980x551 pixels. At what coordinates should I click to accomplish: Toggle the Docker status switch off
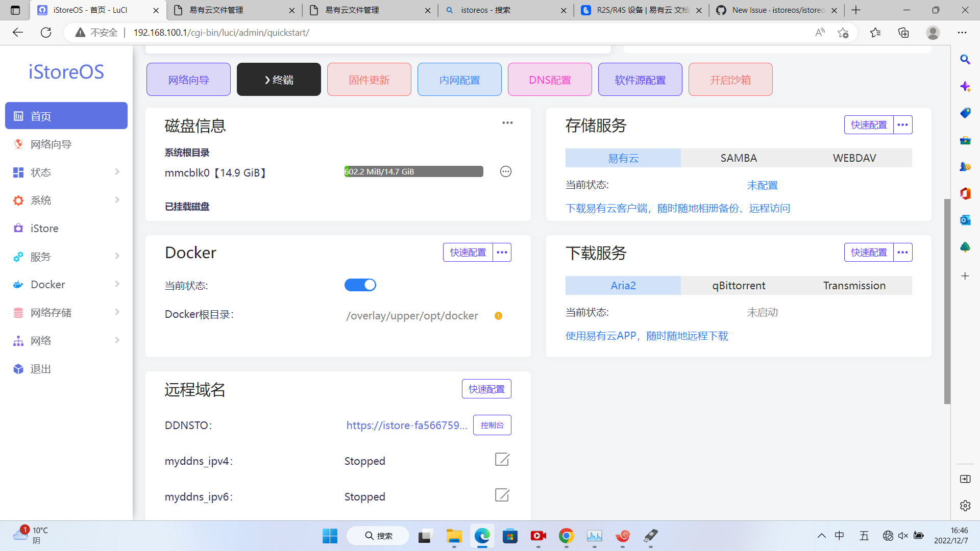360,285
